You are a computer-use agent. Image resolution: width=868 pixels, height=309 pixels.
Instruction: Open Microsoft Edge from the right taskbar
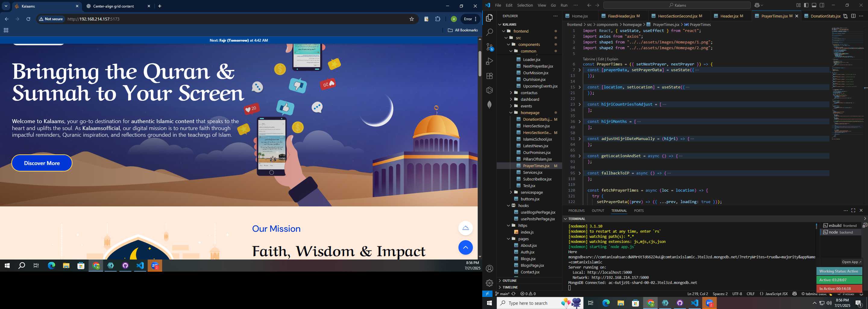(606, 303)
